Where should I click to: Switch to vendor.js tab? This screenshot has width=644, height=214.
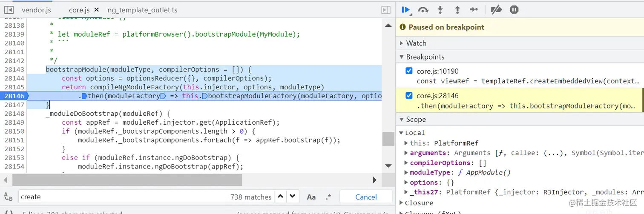[x=36, y=9]
